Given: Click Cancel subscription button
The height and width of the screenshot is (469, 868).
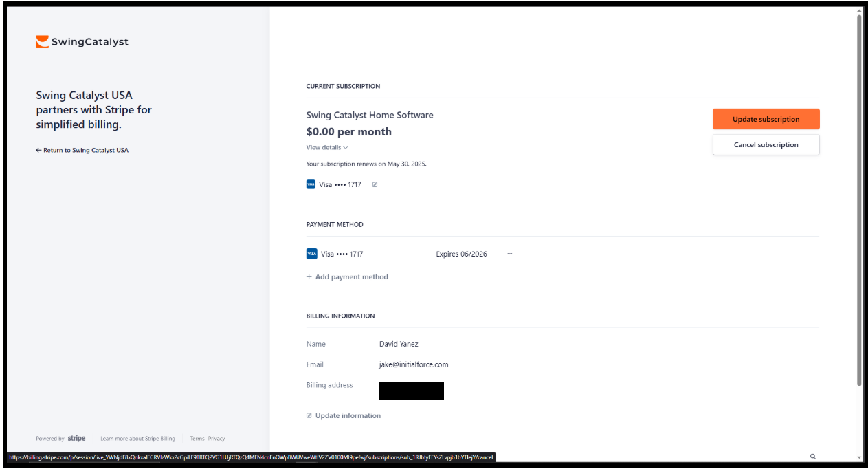Looking at the screenshot, I should pyautogui.click(x=766, y=144).
